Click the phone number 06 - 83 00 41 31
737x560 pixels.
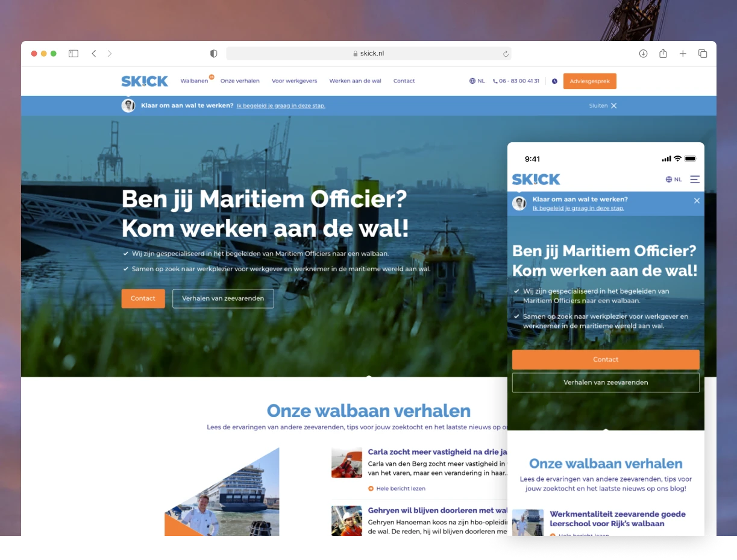[516, 81]
